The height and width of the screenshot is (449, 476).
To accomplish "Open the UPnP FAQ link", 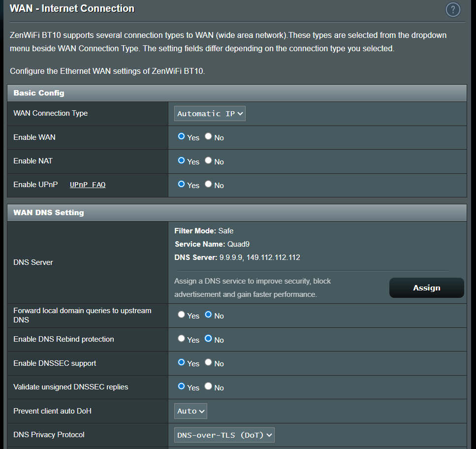I will tap(88, 185).
